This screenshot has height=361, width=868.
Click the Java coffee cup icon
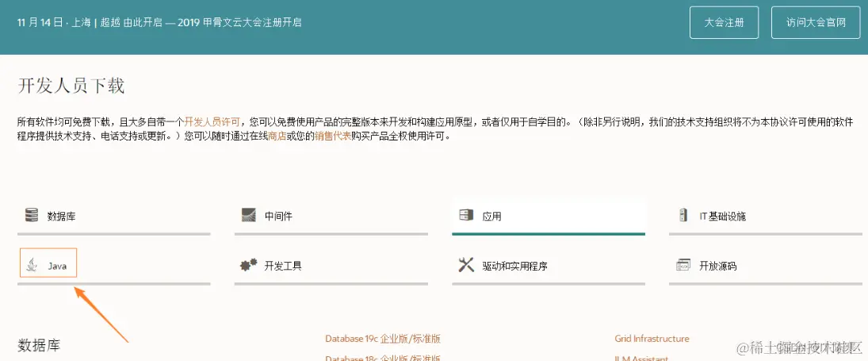tap(33, 265)
